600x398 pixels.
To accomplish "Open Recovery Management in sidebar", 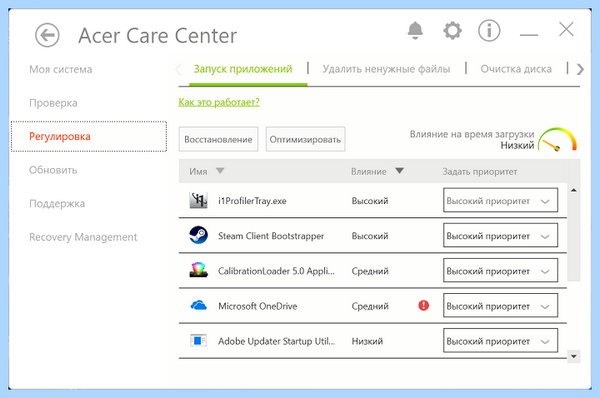I will tap(83, 237).
